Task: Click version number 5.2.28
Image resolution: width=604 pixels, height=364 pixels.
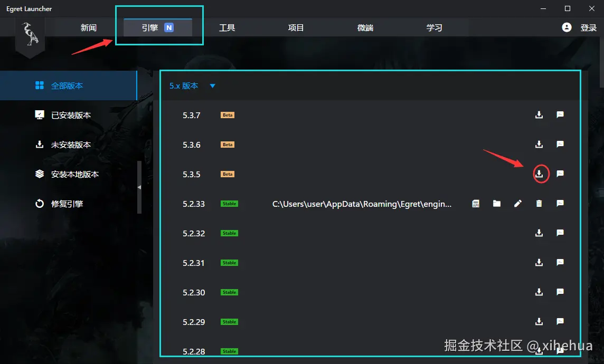Action: pos(194,351)
